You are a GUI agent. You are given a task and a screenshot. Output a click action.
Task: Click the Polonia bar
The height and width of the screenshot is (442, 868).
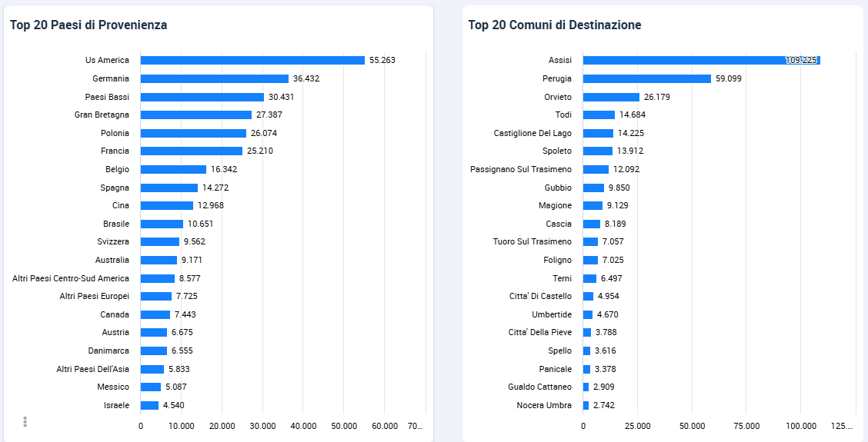point(193,133)
